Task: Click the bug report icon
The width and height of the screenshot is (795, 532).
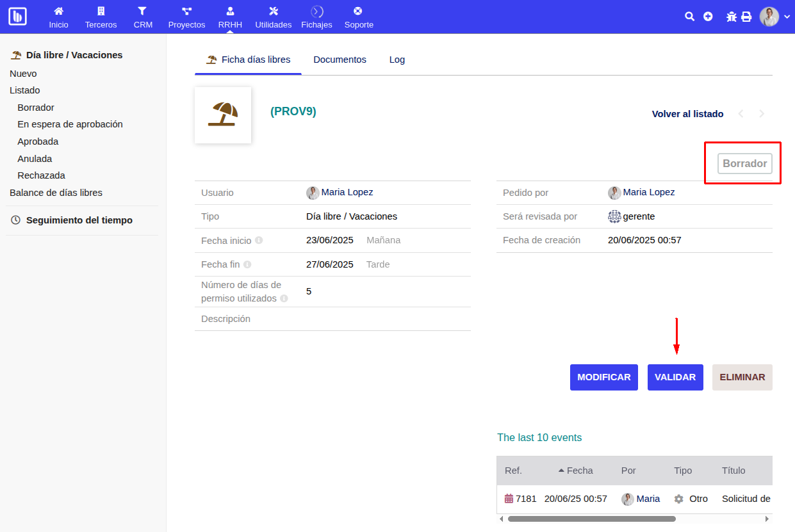Action: 732,17
